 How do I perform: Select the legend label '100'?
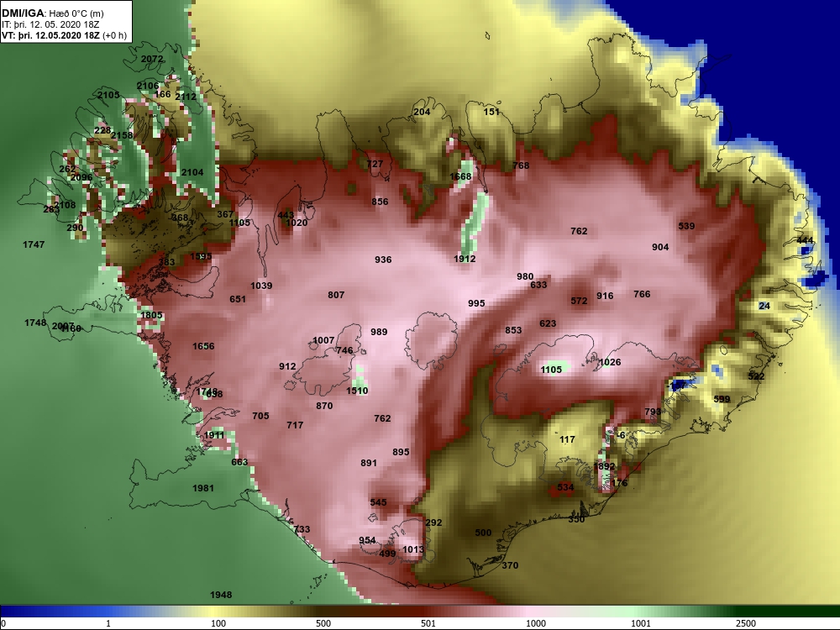[x=218, y=623]
